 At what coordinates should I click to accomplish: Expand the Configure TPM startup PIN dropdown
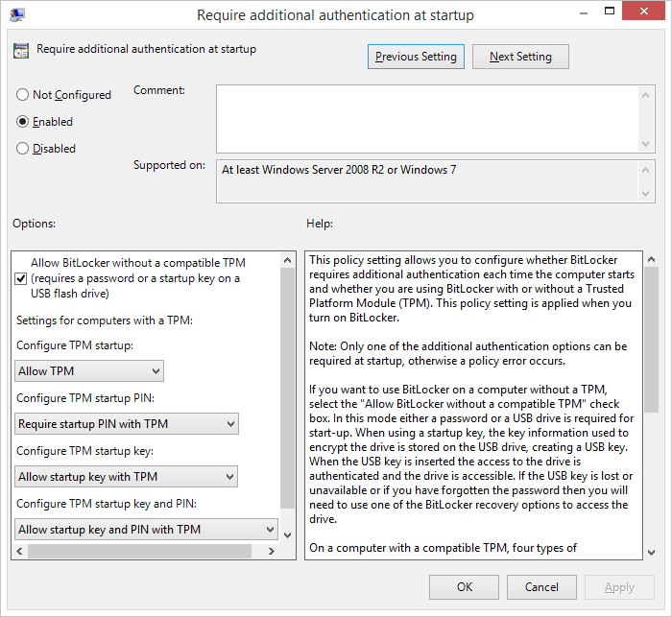click(x=127, y=424)
